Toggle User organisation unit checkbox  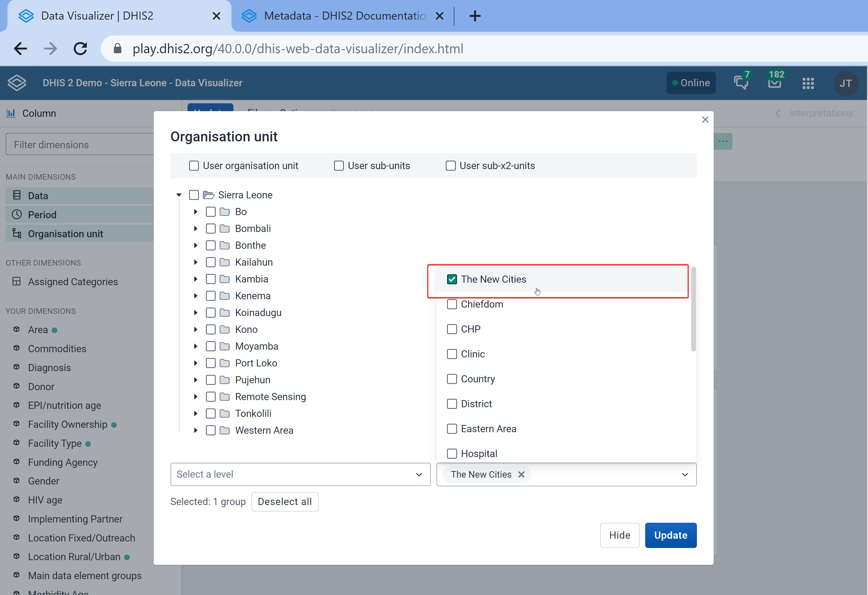pos(194,166)
